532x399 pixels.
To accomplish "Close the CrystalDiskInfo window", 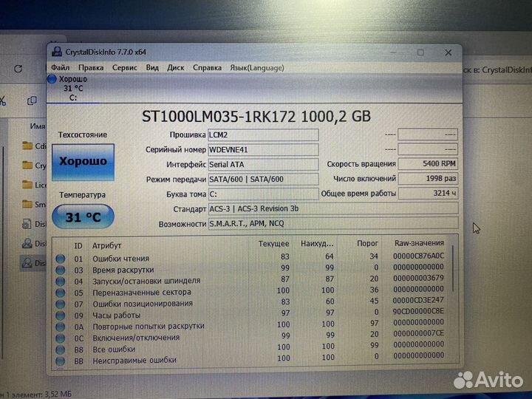I will (x=449, y=52).
